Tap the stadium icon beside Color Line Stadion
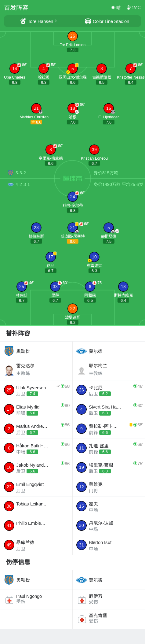This screenshot has width=145, height=644. (x=88, y=21)
